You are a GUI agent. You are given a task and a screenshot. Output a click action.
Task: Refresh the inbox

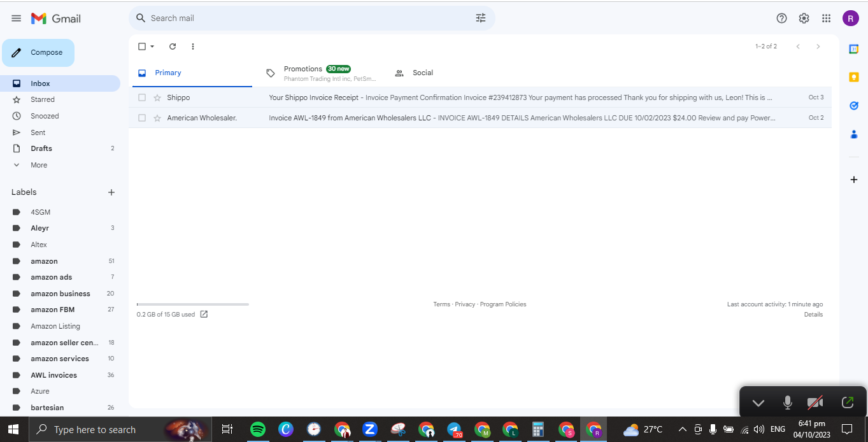click(x=173, y=46)
